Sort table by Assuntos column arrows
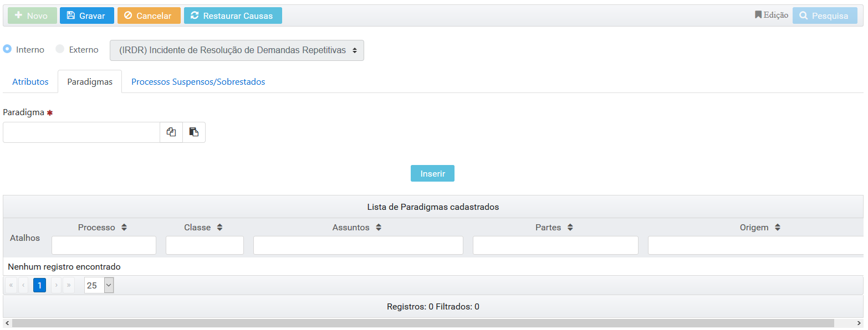 pos(379,228)
